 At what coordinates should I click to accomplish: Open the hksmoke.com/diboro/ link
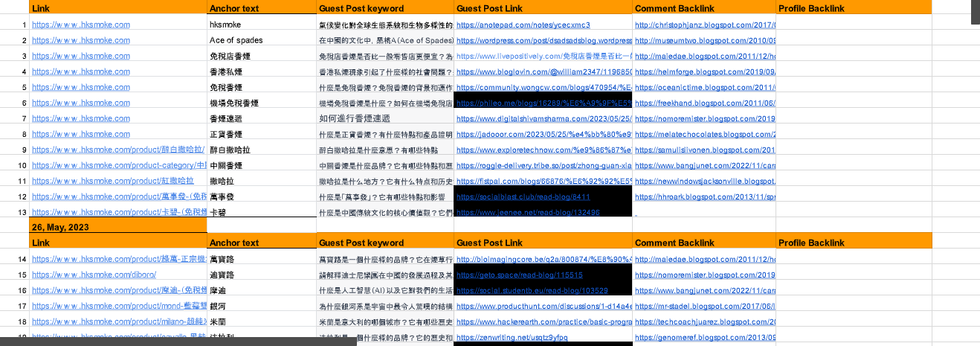click(94, 275)
